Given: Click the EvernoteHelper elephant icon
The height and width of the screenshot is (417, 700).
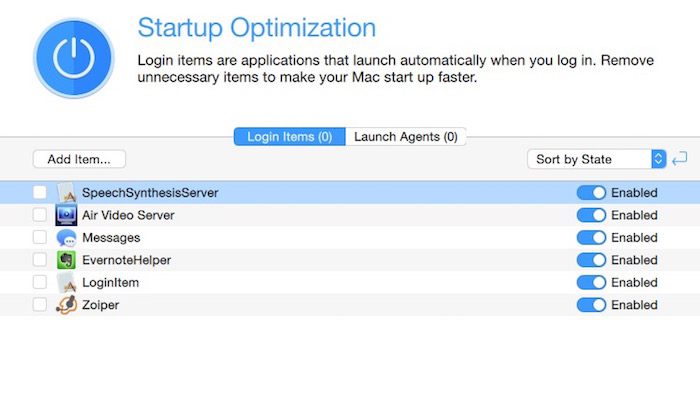Looking at the screenshot, I should (x=67, y=260).
